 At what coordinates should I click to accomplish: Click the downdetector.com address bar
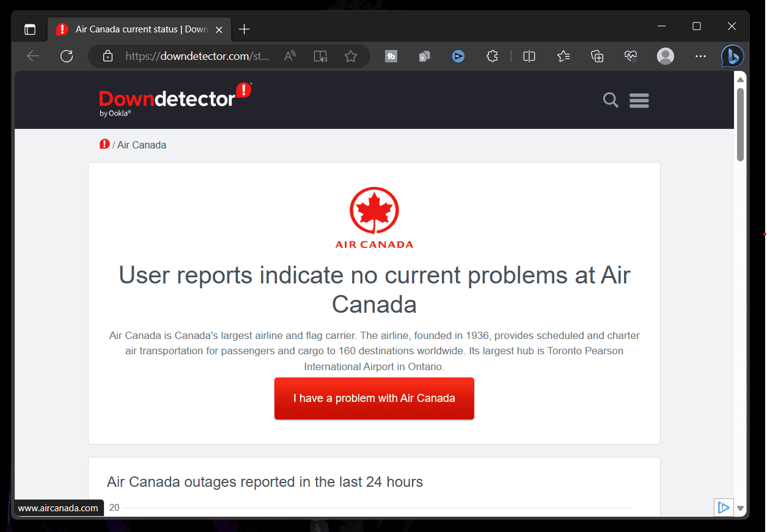pyautogui.click(x=197, y=56)
